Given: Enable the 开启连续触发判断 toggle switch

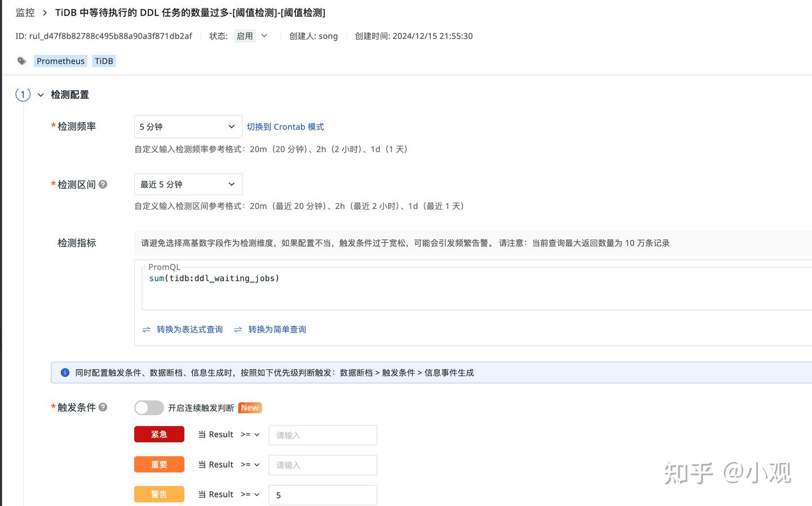Looking at the screenshot, I should point(148,407).
